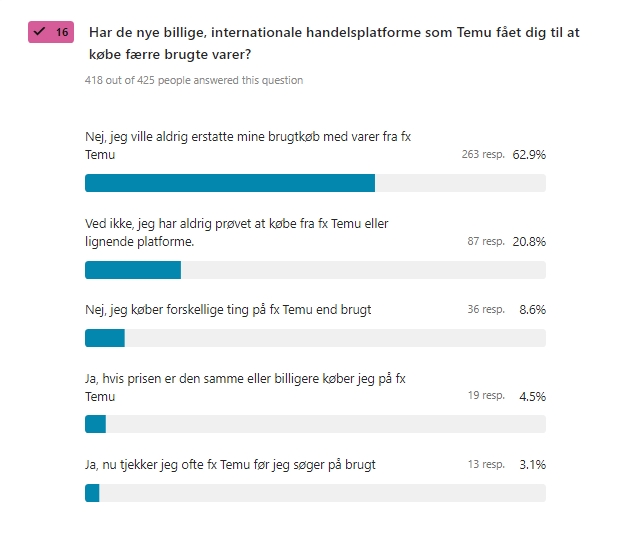Click the '87 resp.' count
Viewport: 630px width, 551px height.
(486, 242)
